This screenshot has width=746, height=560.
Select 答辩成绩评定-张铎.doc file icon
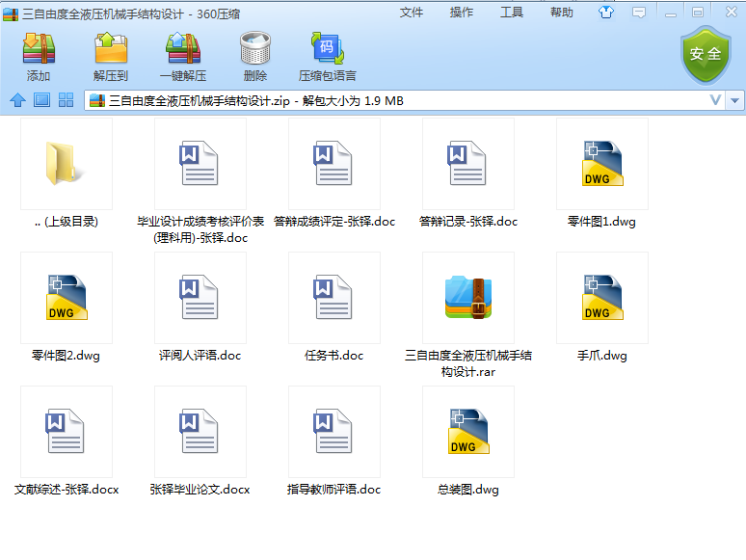pos(334,164)
